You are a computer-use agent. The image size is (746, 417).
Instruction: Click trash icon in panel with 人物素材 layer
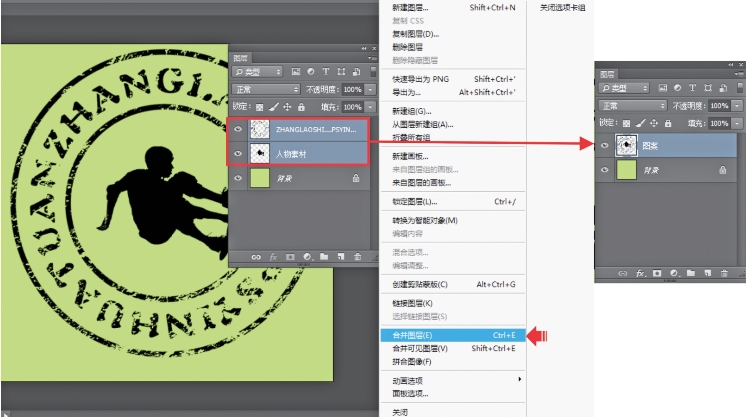(357, 257)
